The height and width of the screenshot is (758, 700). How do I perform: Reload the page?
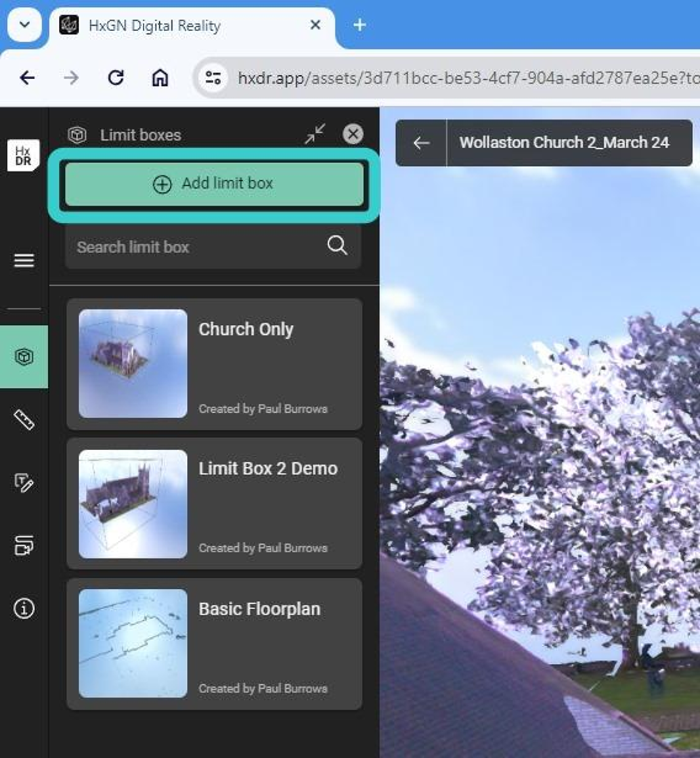(116, 77)
